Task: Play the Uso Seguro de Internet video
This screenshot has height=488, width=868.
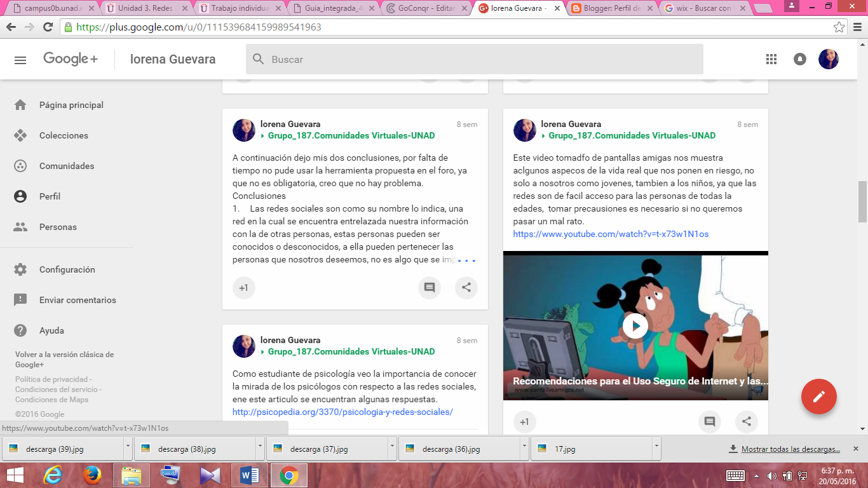Action: coord(635,326)
